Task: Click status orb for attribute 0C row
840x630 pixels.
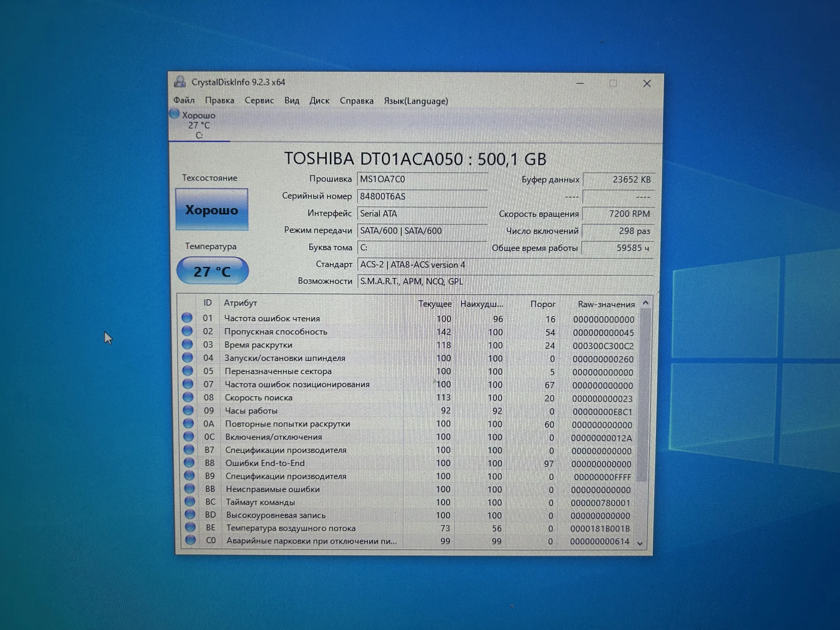Action: tap(189, 436)
